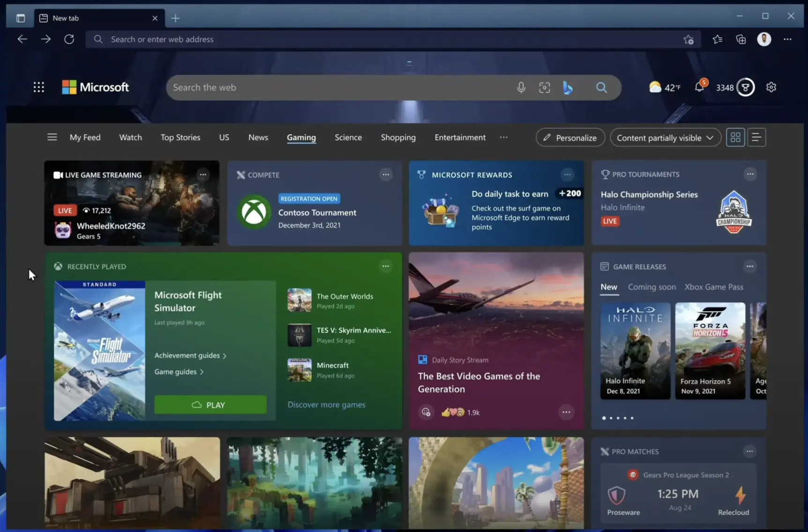
Task: Go back using the browser back arrow
Action: click(x=22, y=39)
